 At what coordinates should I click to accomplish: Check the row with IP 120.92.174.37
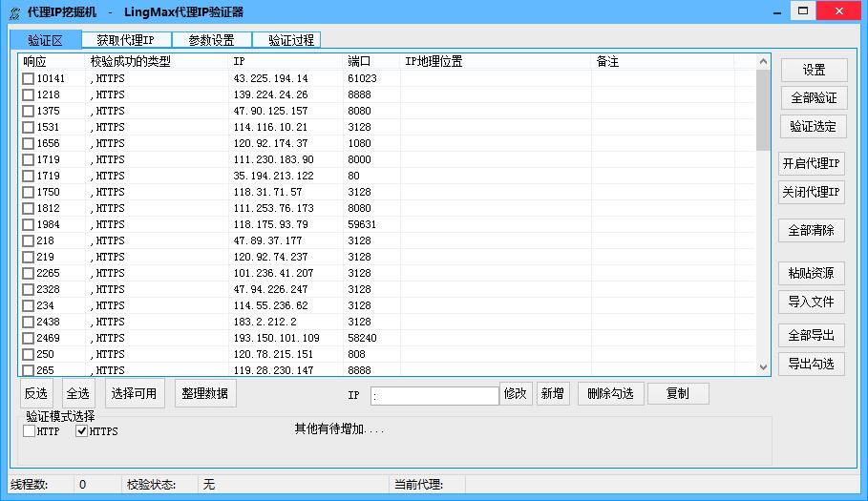[x=29, y=143]
